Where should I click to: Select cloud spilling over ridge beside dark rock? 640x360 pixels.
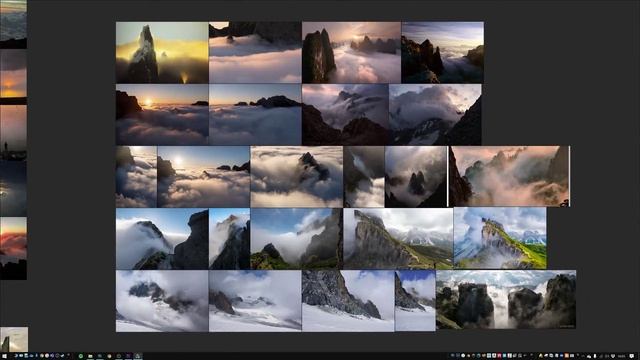click(x=162, y=239)
